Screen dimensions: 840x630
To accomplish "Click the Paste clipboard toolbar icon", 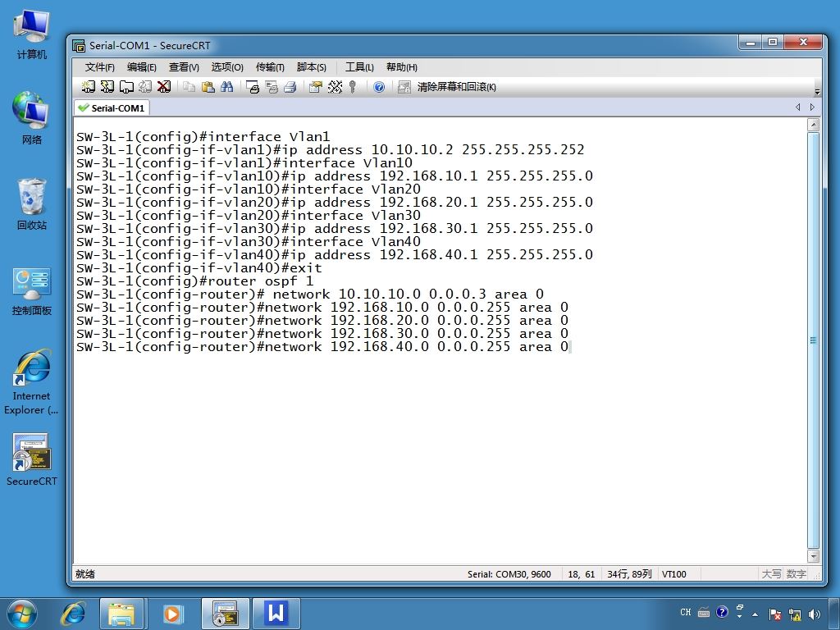I will pyautogui.click(x=208, y=87).
